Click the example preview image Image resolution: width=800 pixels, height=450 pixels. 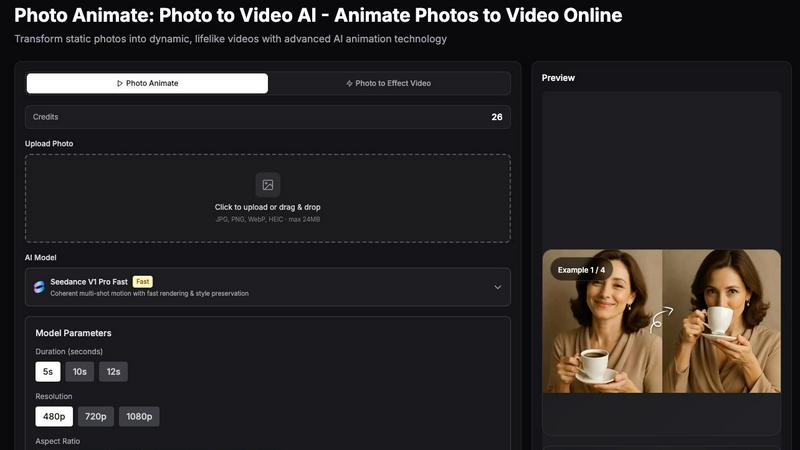click(662, 321)
